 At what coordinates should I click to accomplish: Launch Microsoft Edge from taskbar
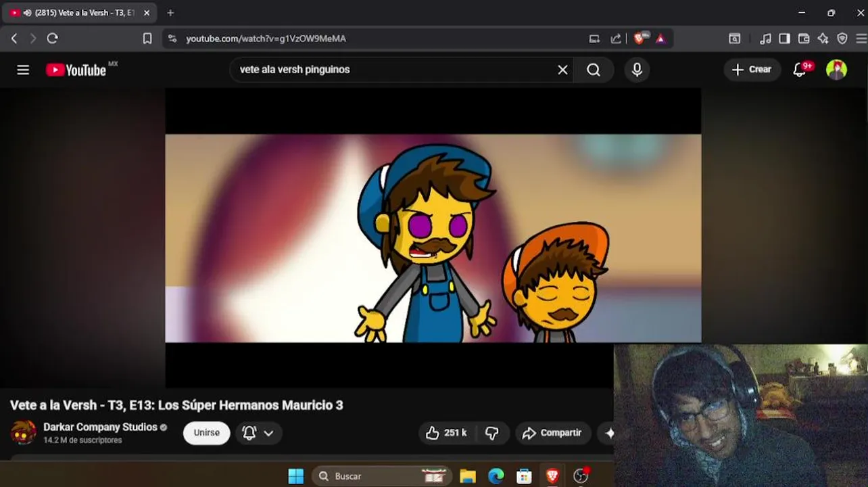tap(496, 476)
